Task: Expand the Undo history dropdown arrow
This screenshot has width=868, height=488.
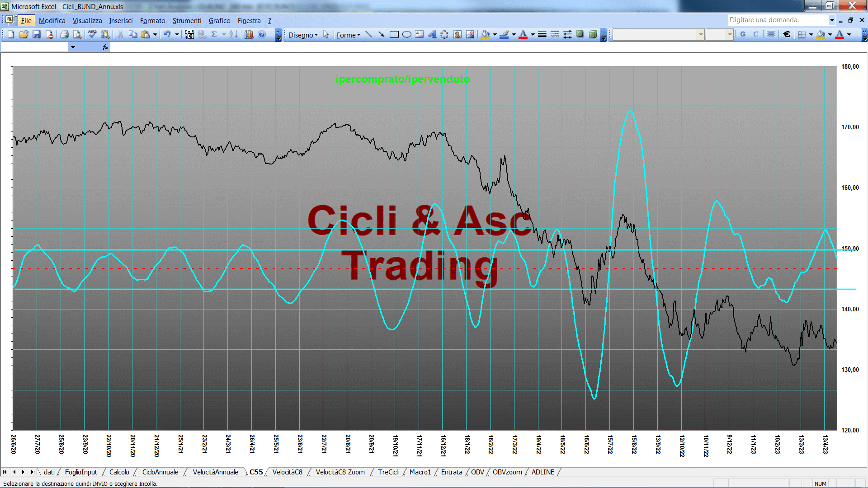Action: pyautogui.click(x=177, y=34)
